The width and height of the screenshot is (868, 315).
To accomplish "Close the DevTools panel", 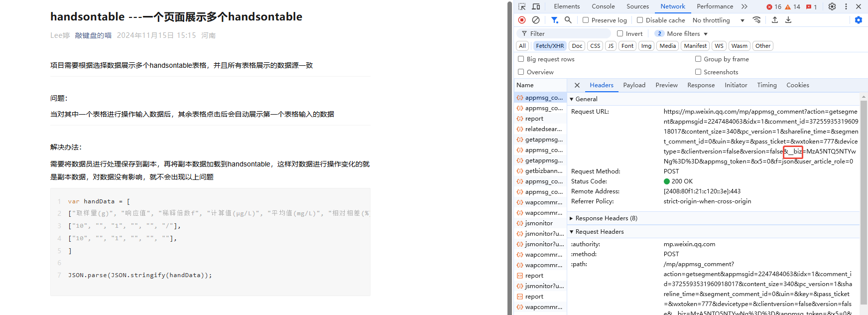I will tap(859, 6).
